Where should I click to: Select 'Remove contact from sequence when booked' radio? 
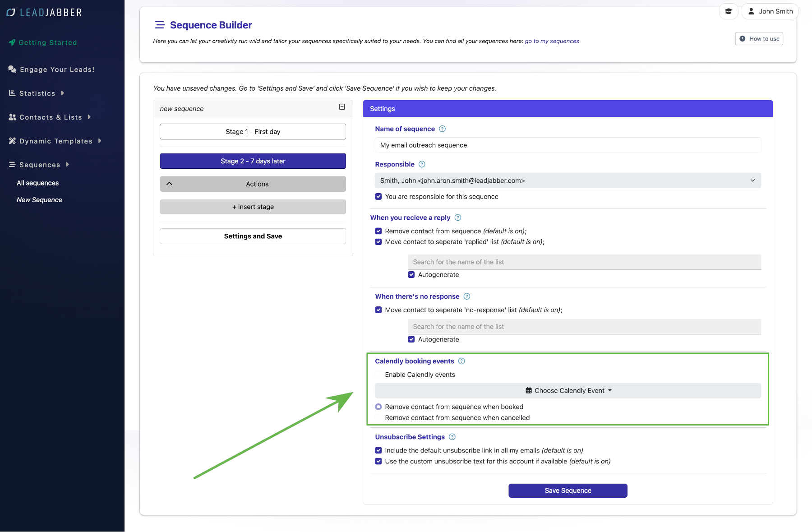(378, 407)
